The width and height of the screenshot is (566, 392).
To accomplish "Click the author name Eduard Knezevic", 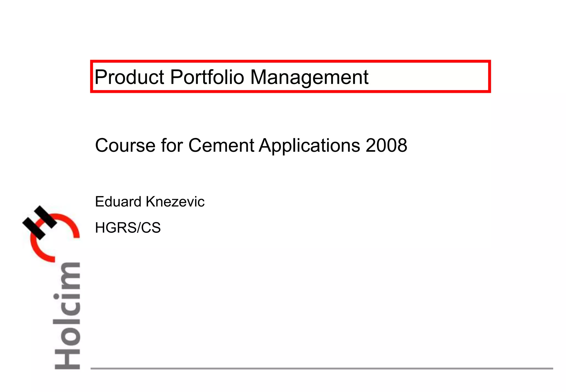I will point(150,202).
